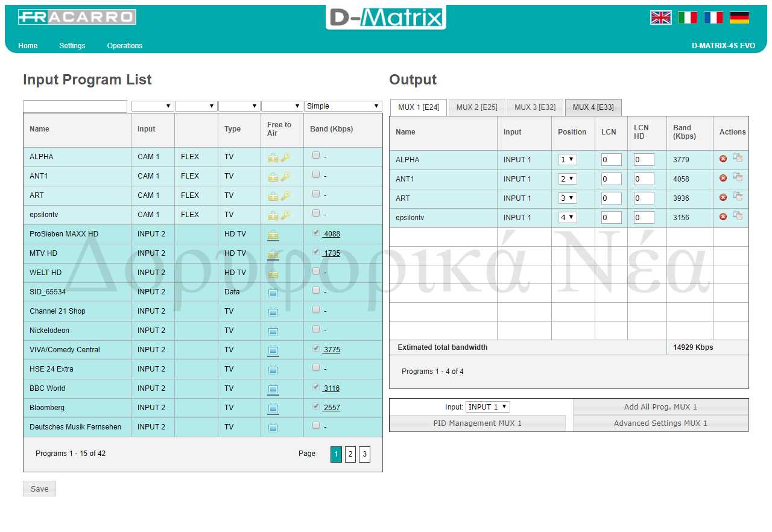Screen dimensions: 772x532
Task: Open the Input filter dropdown above the list
Action: 153,106
